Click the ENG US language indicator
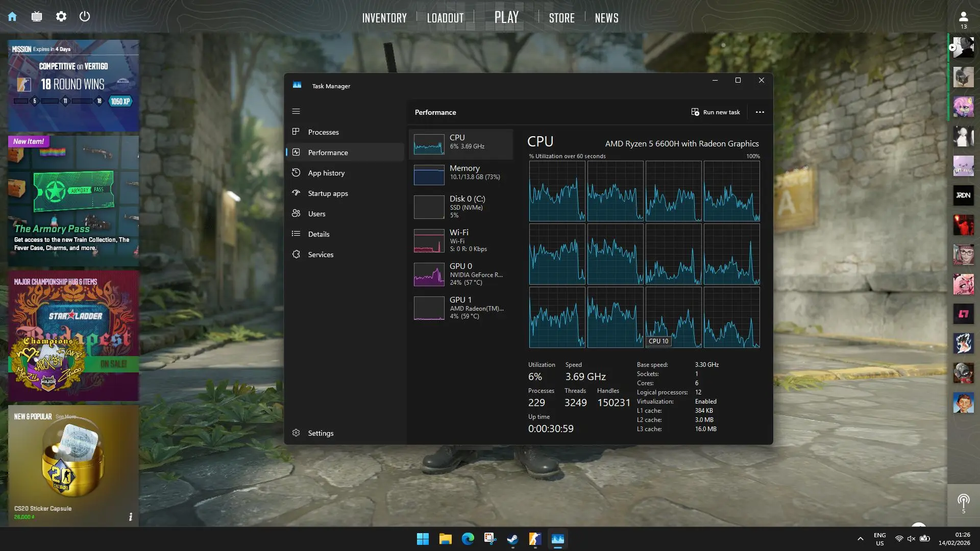Screen dimensions: 980x551 [879, 539]
